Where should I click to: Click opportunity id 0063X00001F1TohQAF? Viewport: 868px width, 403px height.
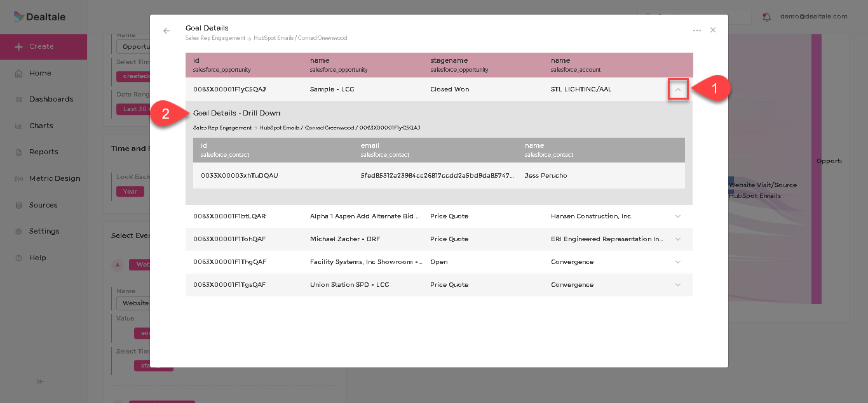(x=229, y=239)
